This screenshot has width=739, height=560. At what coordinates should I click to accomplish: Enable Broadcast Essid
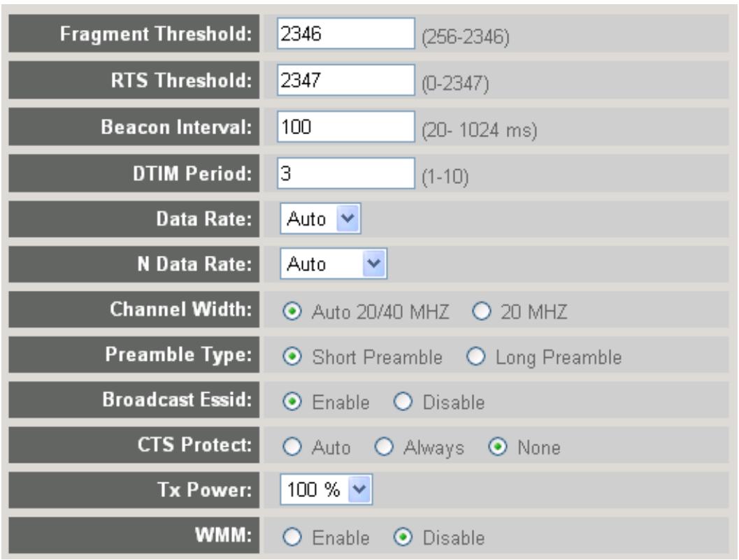292,402
